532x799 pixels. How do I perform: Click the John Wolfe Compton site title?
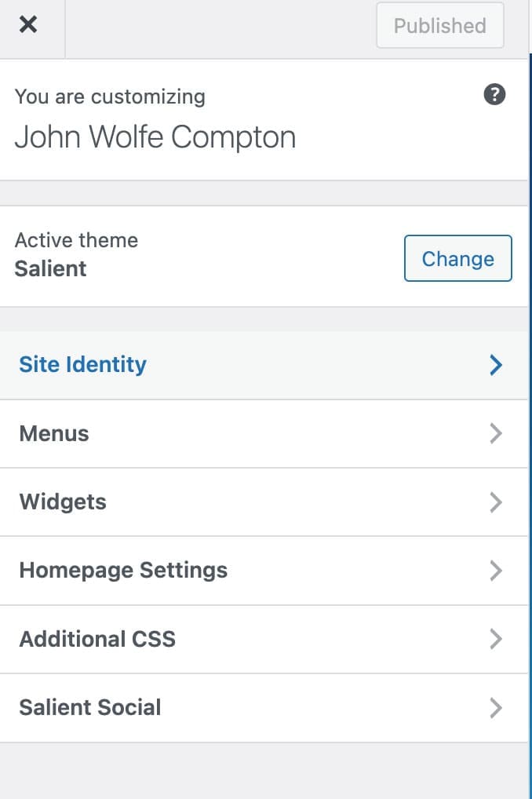(155, 137)
